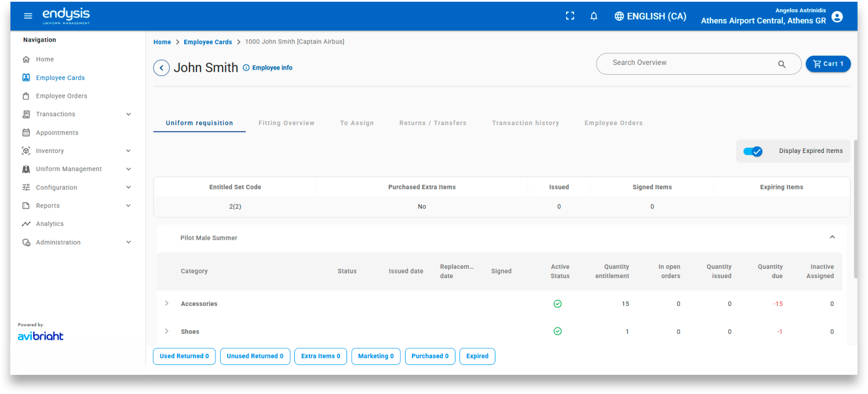Click the user profile avatar icon
Viewport: 868px width, 394px height.
tap(837, 17)
